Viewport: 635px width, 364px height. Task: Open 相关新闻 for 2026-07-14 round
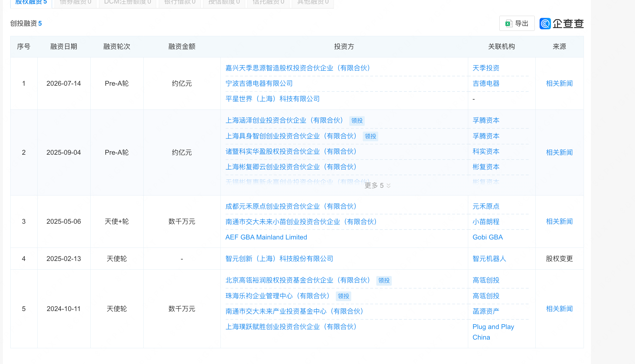pyautogui.click(x=559, y=83)
